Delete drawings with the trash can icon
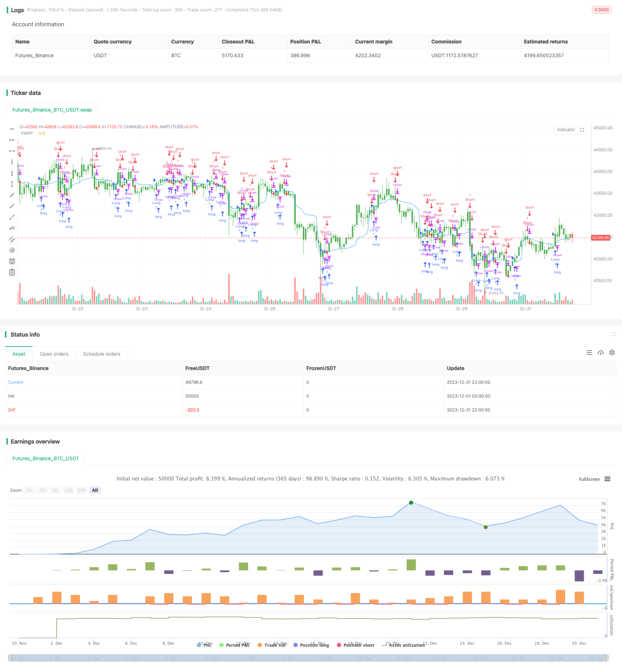 pos(12,272)
